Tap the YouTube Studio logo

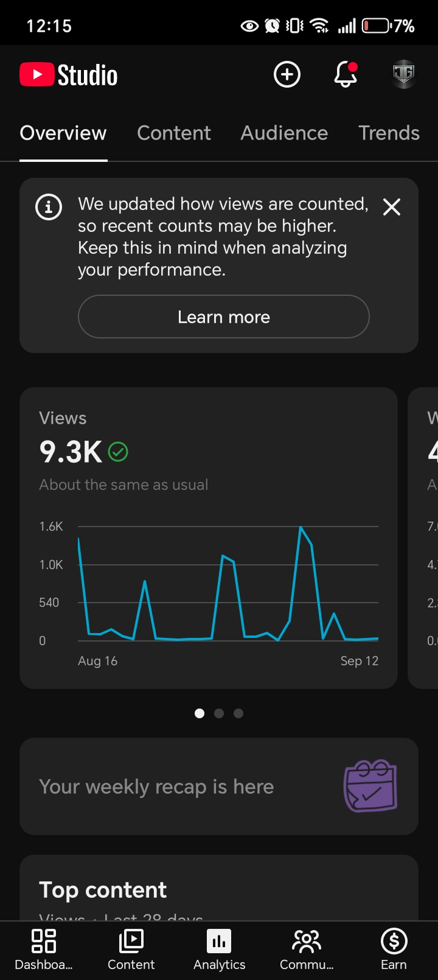(69, 75)
